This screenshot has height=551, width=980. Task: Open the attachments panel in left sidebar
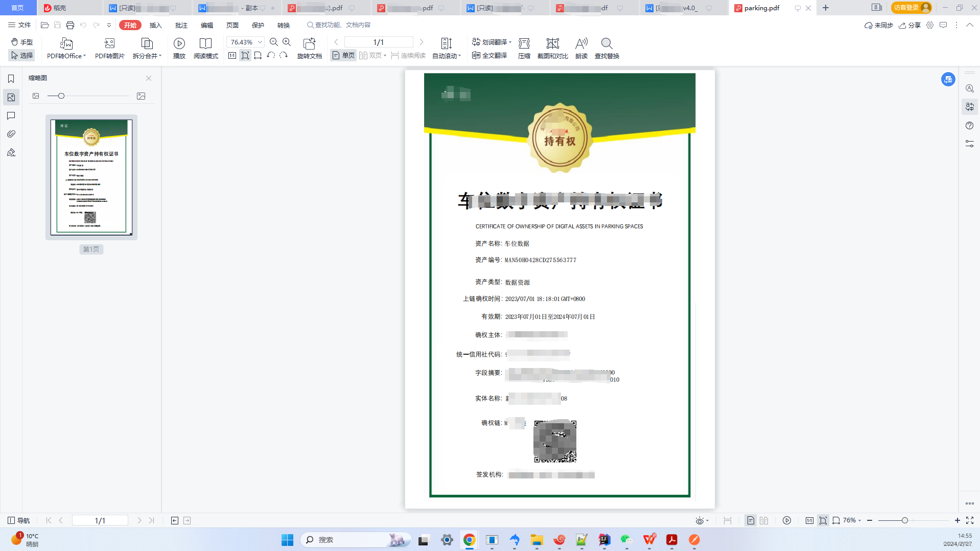pyautogui.click(x=11, y=134)
